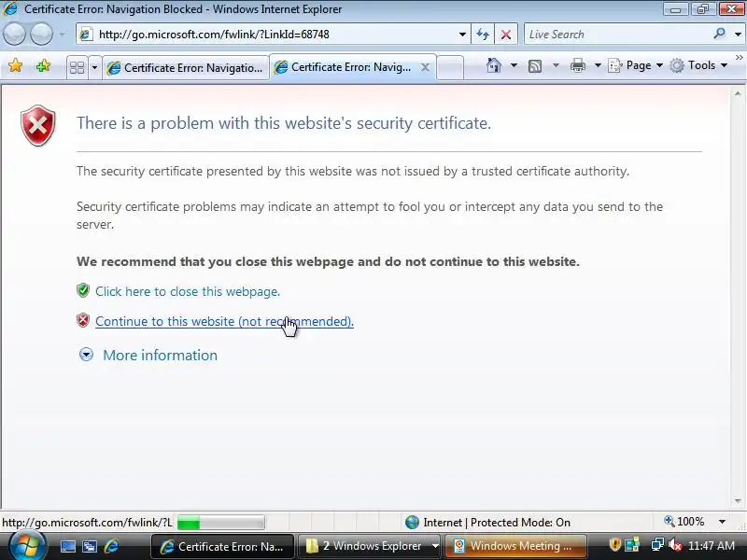Open the Favorites Center star

(16, 65)
